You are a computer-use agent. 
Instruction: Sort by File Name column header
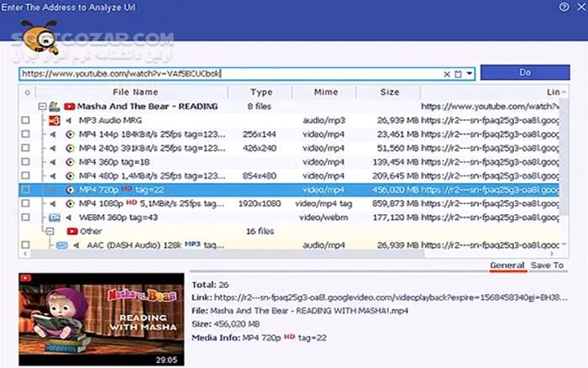click(135, 92)
